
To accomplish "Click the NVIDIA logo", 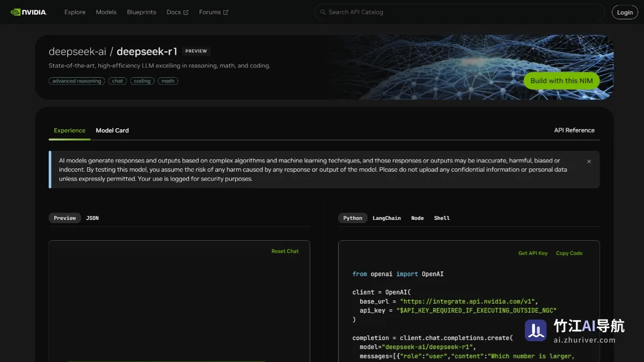I will tap(28, 12).
